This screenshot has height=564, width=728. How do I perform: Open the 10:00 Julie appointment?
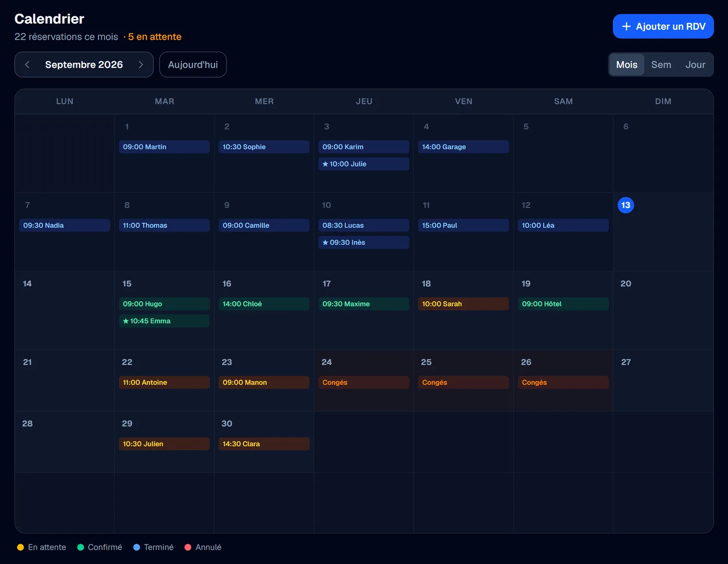click(x=364, y=164)
